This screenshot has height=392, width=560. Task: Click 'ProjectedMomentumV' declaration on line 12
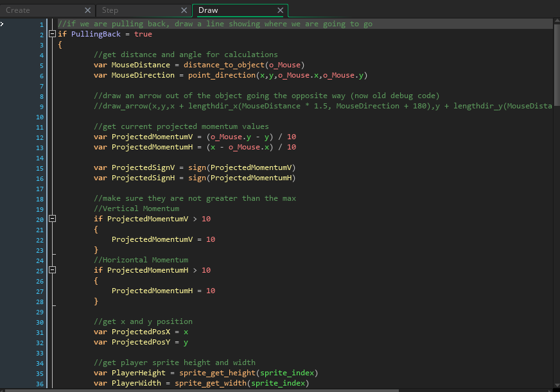click(x=152, y=137)
